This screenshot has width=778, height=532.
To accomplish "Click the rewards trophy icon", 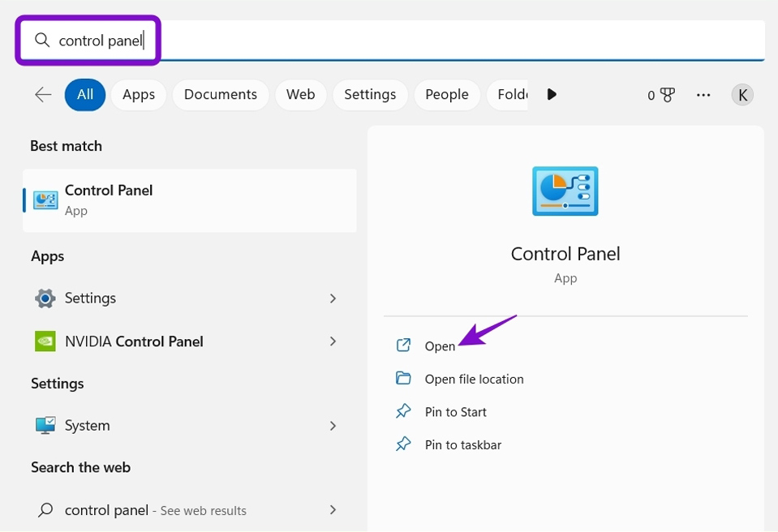I will coord(668,95).
